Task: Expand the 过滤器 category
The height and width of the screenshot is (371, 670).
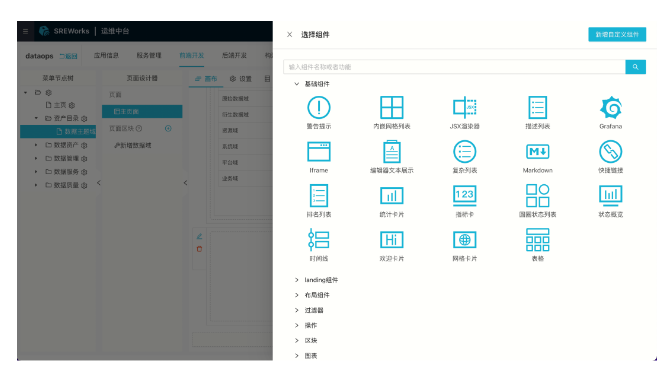Action: click(297, 310)
